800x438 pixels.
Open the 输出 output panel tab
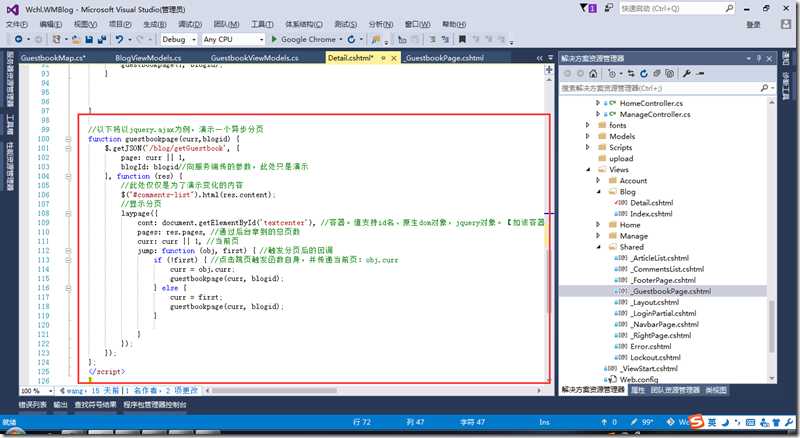[x=60, y=404]
